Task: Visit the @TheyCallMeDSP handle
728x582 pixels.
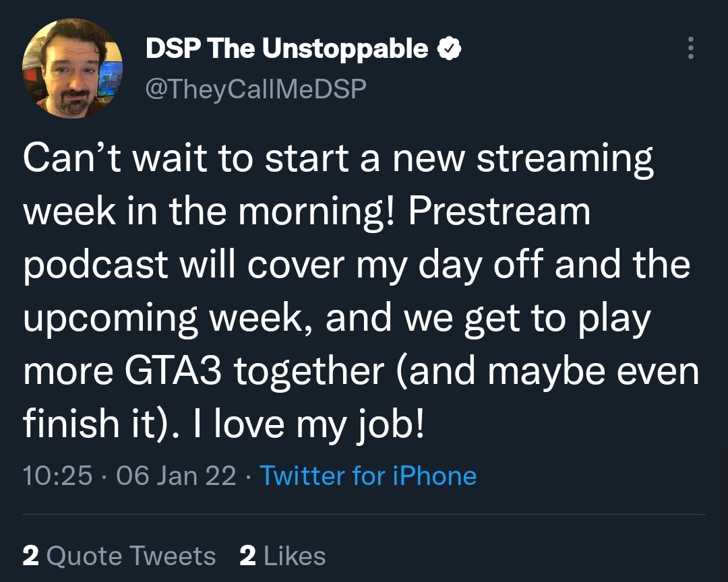Action: (256, 88)
